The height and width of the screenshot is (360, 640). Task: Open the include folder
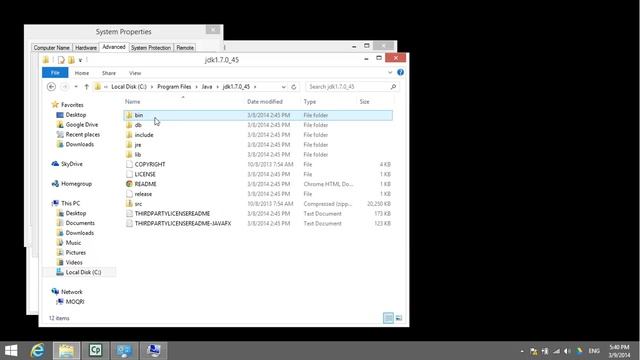258,135
